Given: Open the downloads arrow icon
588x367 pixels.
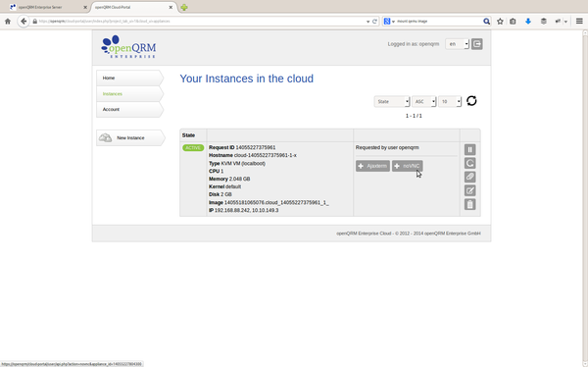Looking at the screenshot, I should pos(528,22).
